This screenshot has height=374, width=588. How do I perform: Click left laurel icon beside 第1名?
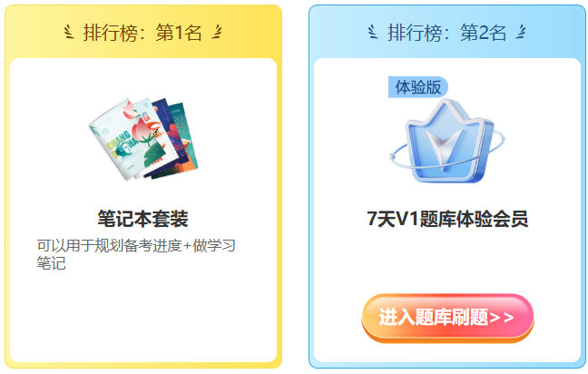point(69,32)
